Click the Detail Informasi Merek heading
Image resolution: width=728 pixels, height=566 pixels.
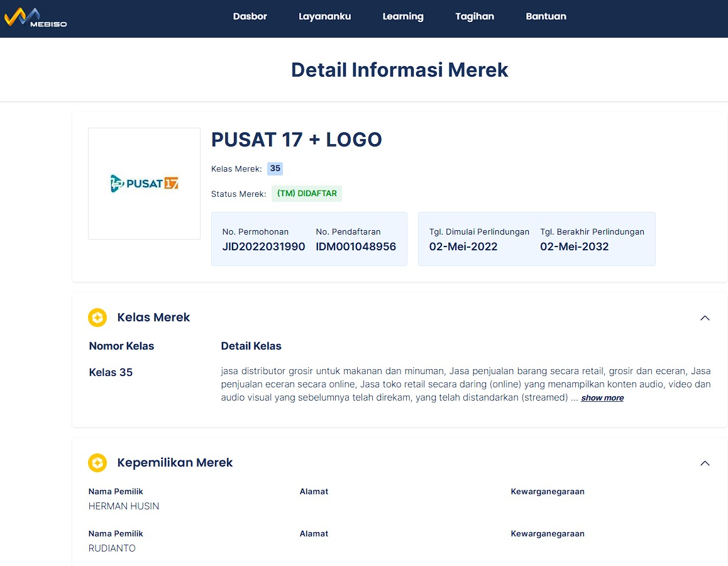coord(399,70)
